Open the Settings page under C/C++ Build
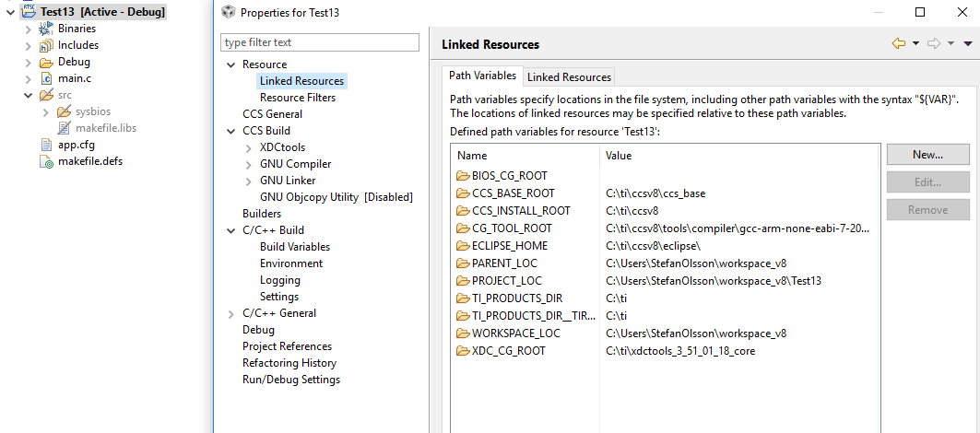 coord(279,296)
